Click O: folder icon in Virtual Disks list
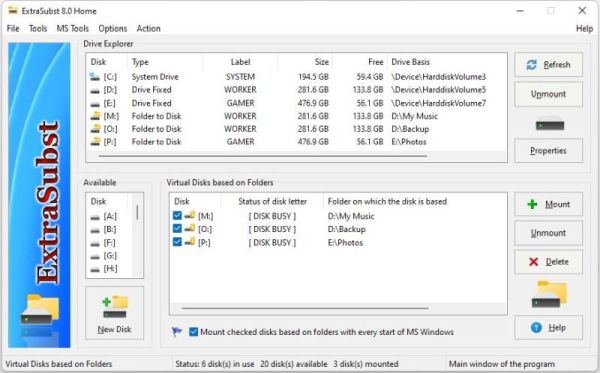This screenshot has height=373, width=600. (190, 229)
